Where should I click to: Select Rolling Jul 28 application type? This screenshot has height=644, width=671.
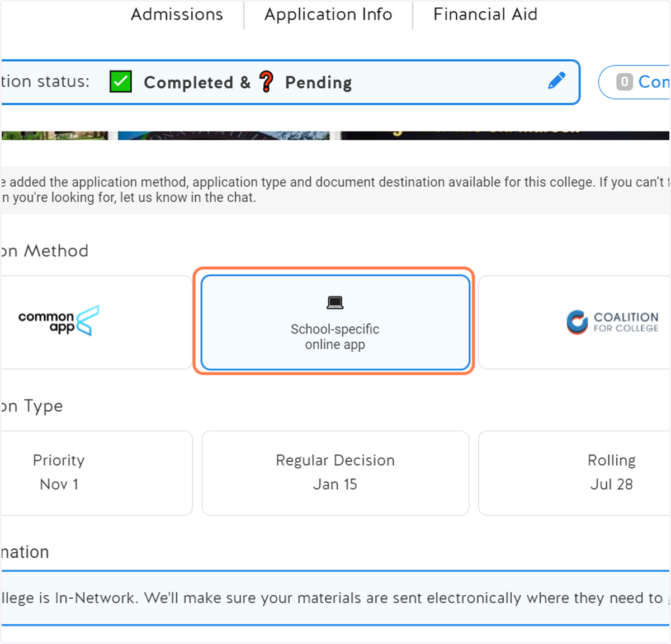pos(575,473)
